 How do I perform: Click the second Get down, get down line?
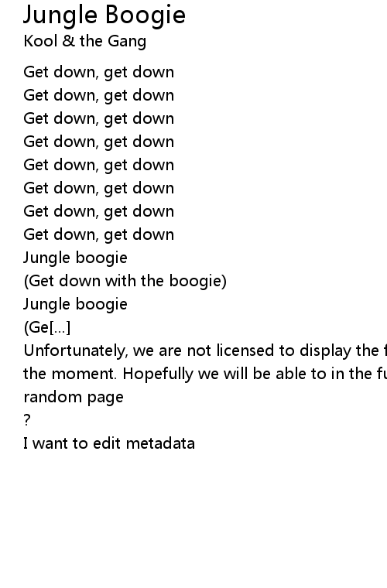99,95
